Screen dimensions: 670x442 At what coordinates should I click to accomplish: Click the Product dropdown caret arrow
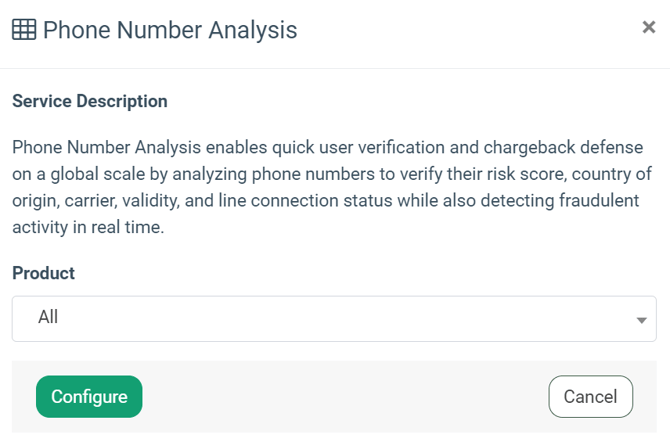click(x=641, y=320)
